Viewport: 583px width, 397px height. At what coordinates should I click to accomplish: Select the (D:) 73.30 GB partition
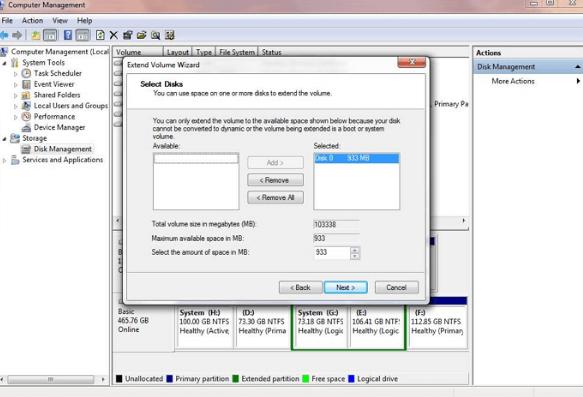click(x=262, y=326)
